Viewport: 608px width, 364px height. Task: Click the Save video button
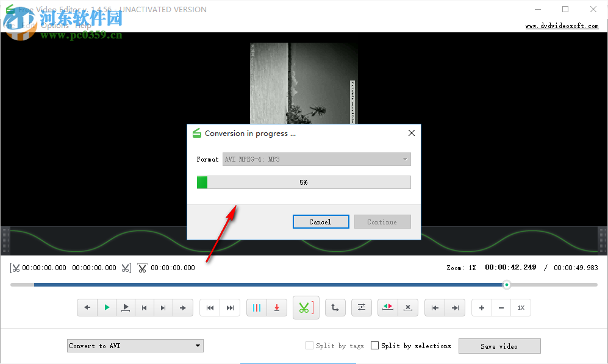499,346
